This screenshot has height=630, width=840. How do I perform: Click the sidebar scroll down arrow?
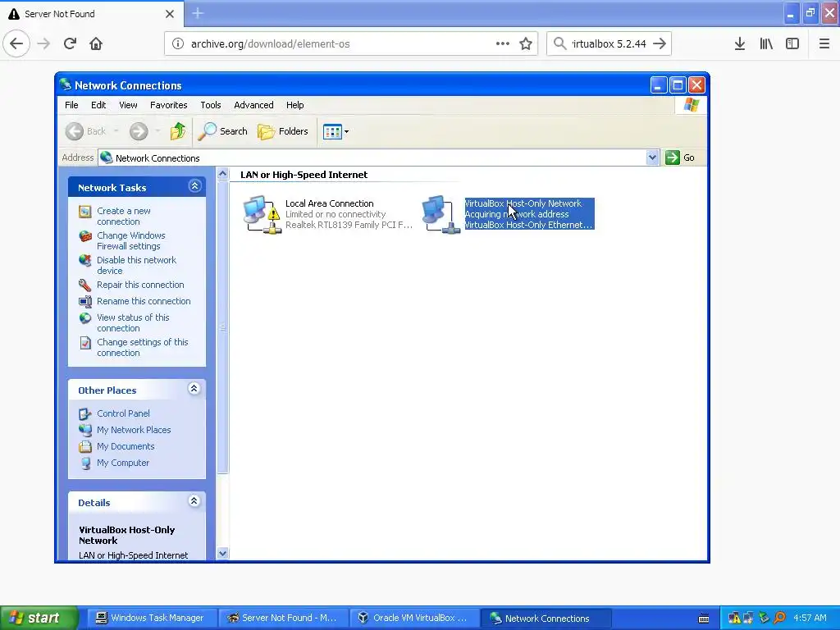pos(223,554)
